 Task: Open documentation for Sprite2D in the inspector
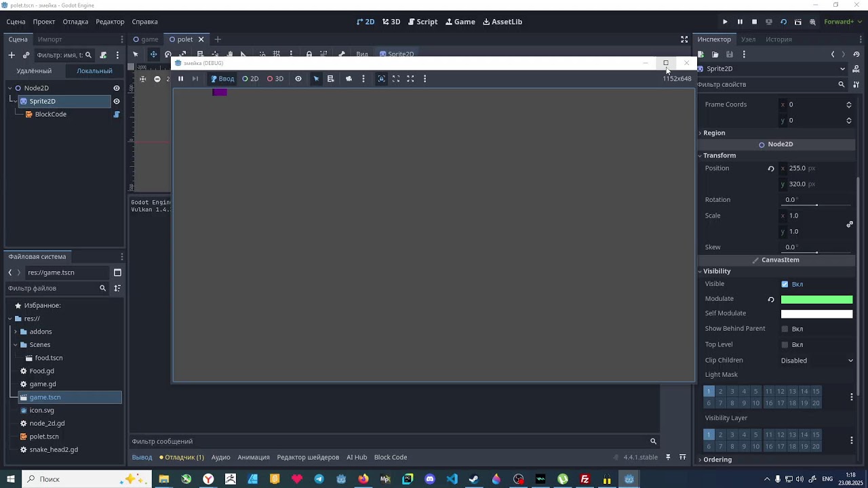pos(856,68)
